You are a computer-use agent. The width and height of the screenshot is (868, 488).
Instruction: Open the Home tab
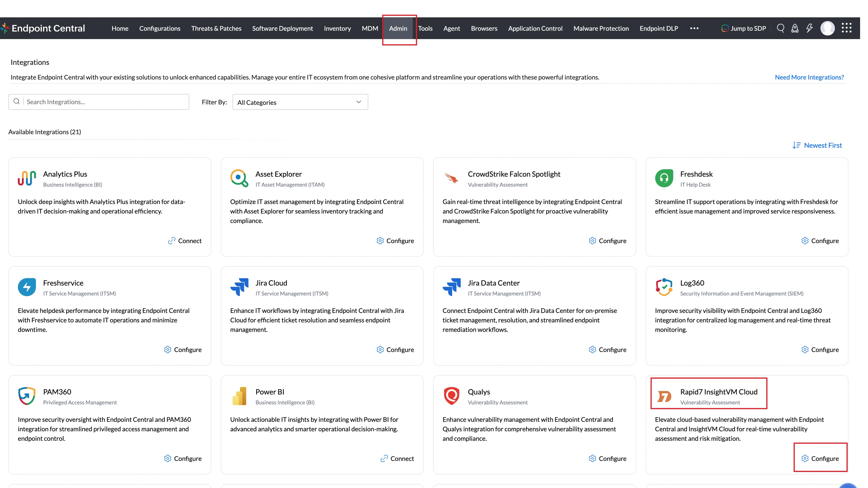120,28
